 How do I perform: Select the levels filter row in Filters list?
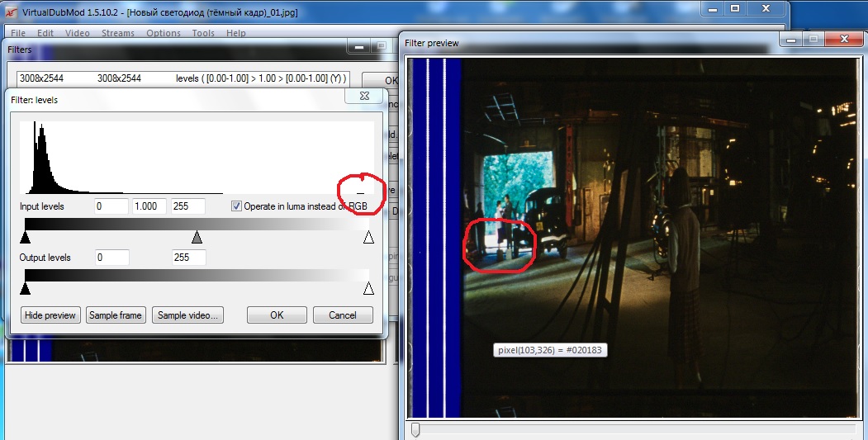(184, 78)
